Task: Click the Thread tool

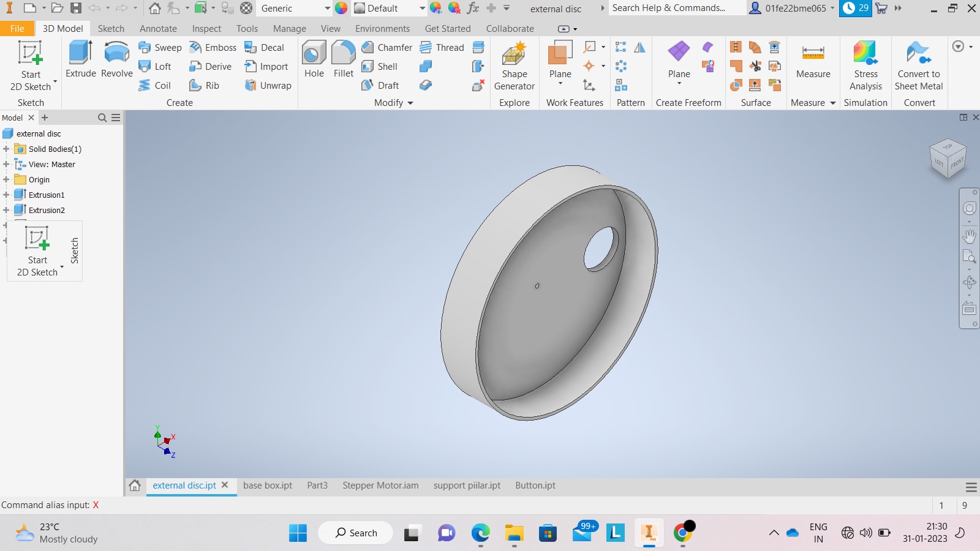Action: click(442, 47)
